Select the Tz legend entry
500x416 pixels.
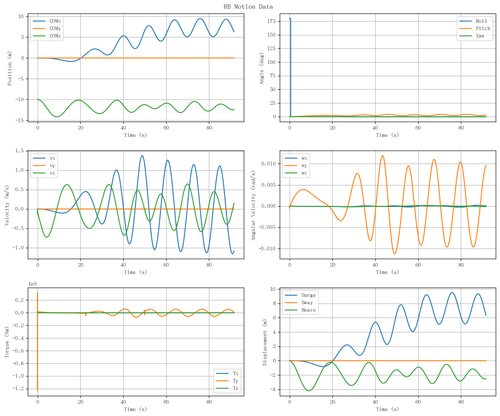227,388
